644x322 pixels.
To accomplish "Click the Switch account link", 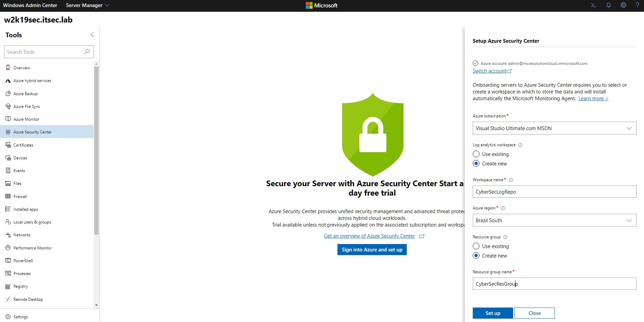I will click(x=492, y=71).
